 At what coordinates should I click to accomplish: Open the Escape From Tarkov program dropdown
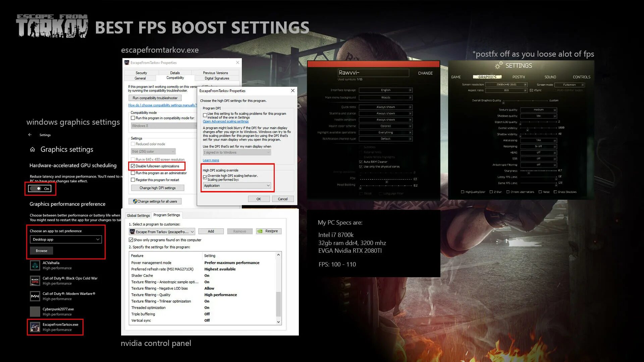[162, 232]
